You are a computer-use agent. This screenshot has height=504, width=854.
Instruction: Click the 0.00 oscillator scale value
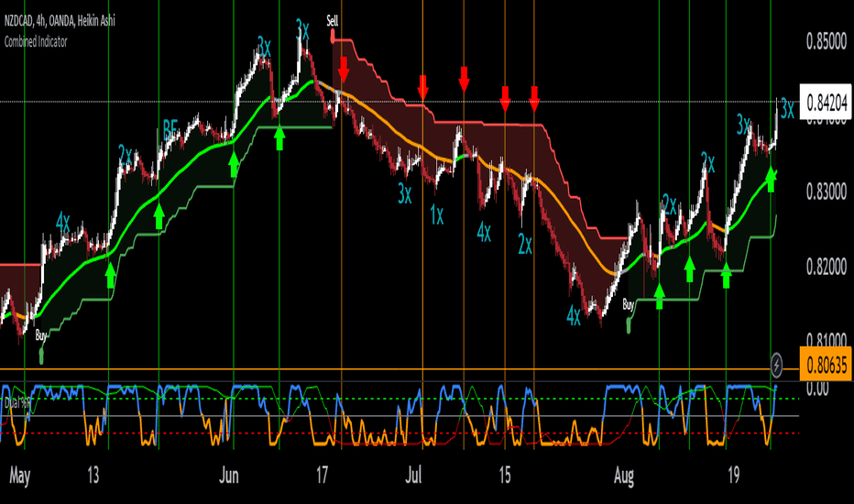[817, 388]
